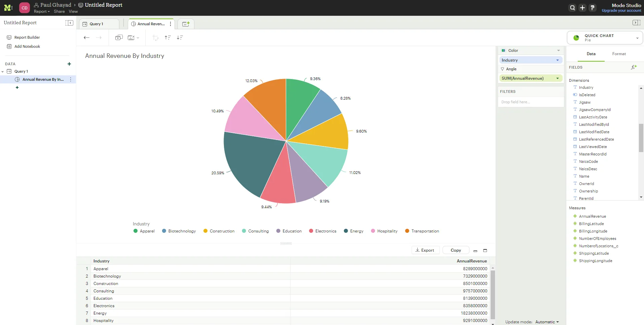Click the Export button
This screenshot has height=325, width=644.
pyautogui.click(x=425, y=250)
